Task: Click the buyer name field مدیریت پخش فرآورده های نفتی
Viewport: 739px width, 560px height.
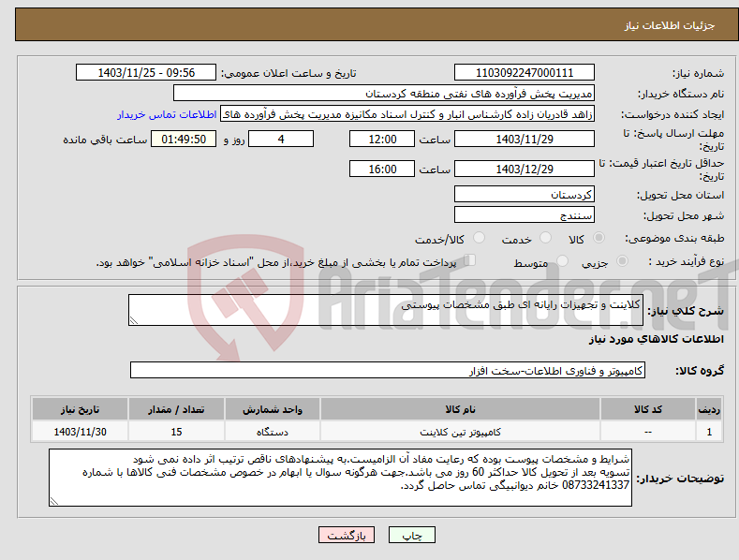Action: coord(384,94)
